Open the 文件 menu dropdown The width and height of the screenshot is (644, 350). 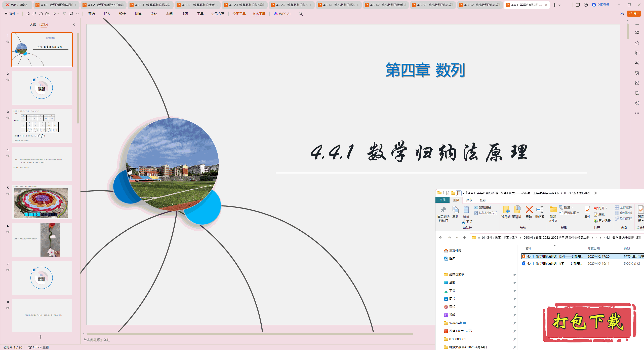click(x=12, y=14)
